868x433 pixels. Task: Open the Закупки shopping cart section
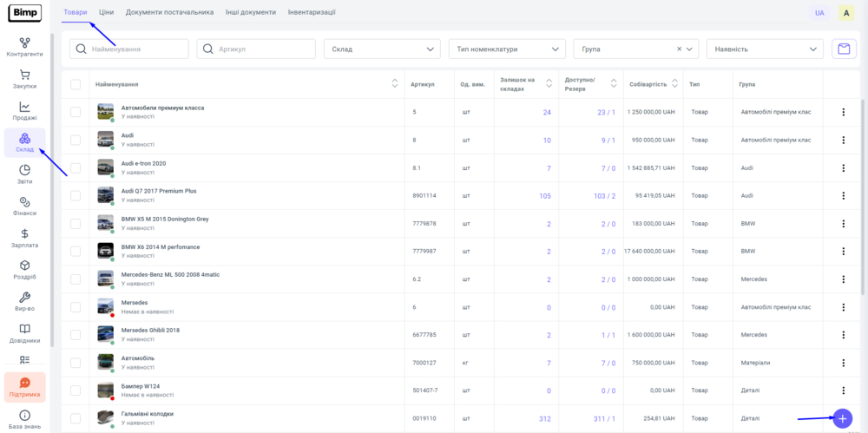(24, 79)
